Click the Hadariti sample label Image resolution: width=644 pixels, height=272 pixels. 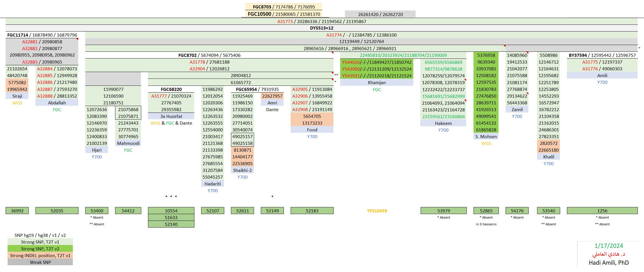click(x=213, y=184)
